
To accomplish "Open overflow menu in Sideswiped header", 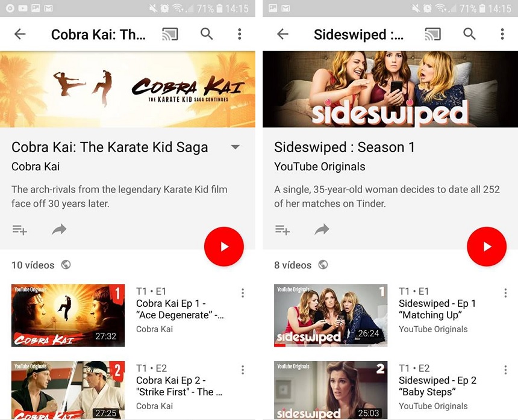I will (502, 34).
